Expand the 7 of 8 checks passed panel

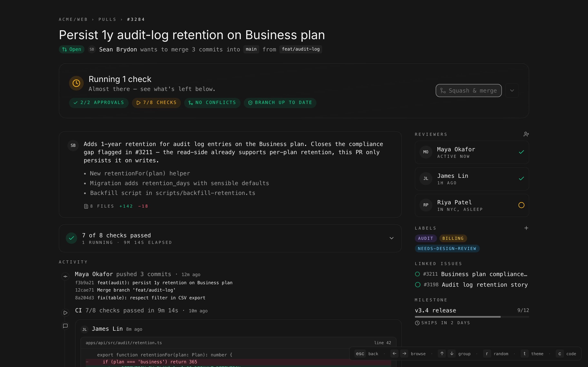tap(391, 238)
